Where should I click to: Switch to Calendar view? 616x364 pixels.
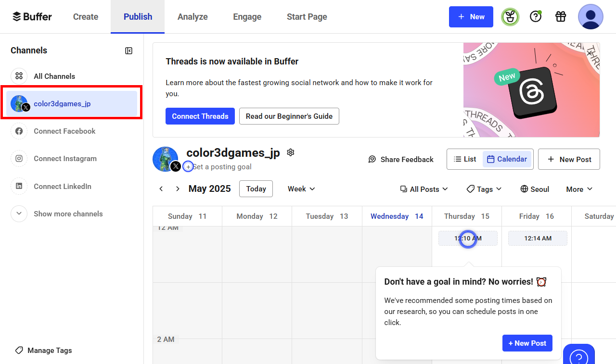(x=507, y=159)
